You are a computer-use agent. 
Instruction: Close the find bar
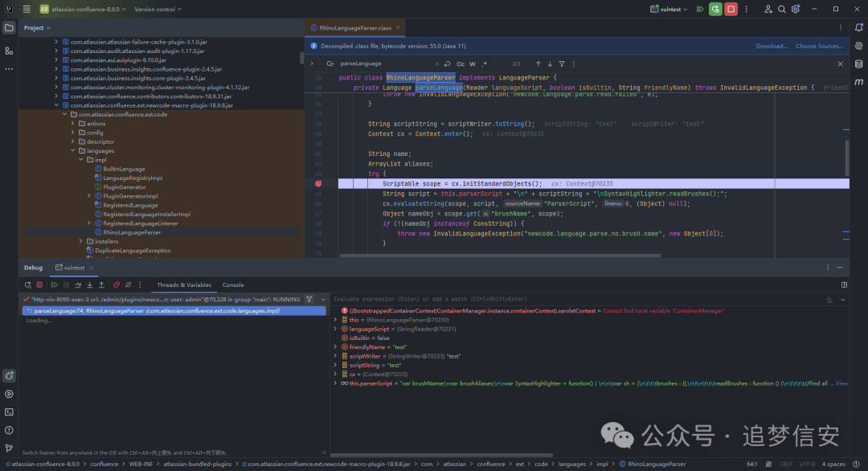(x=841, y=64)
